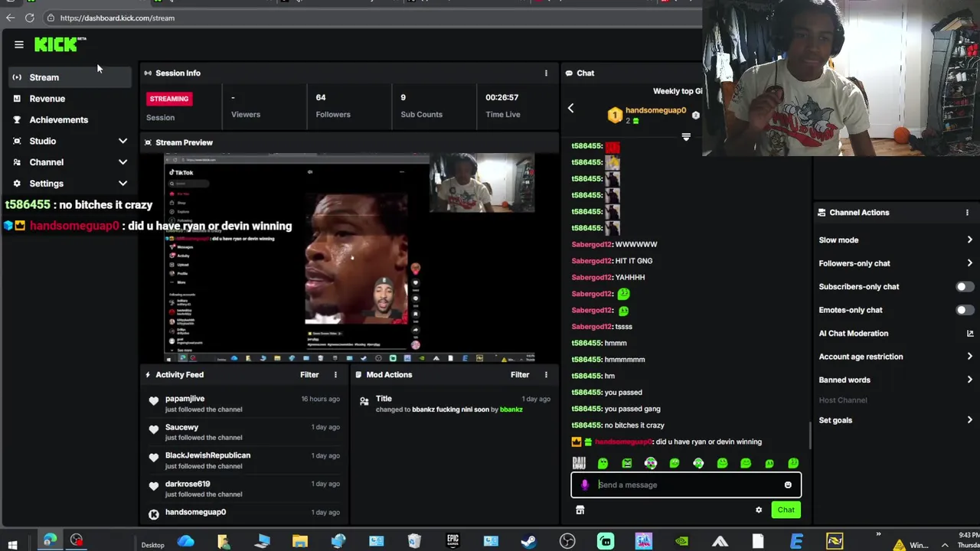Click the browser address bar URL
The height and width of the screenshot is (551, 980).
tap(117, 18)
